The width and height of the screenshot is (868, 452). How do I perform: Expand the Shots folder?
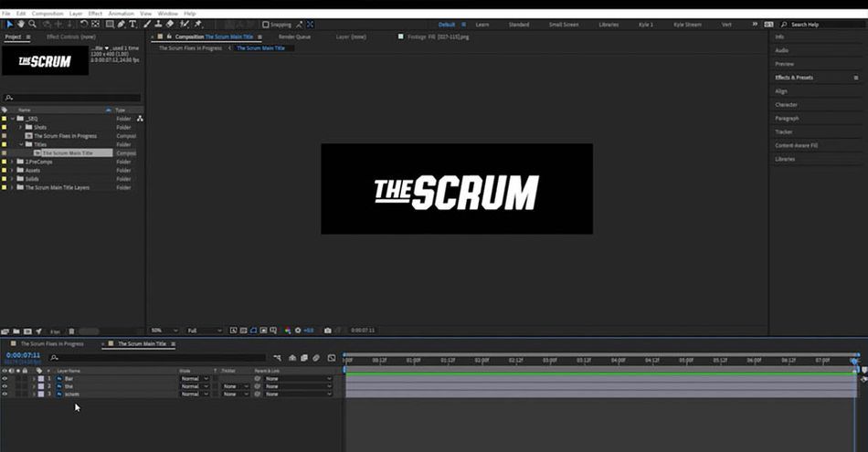point(21,127)
